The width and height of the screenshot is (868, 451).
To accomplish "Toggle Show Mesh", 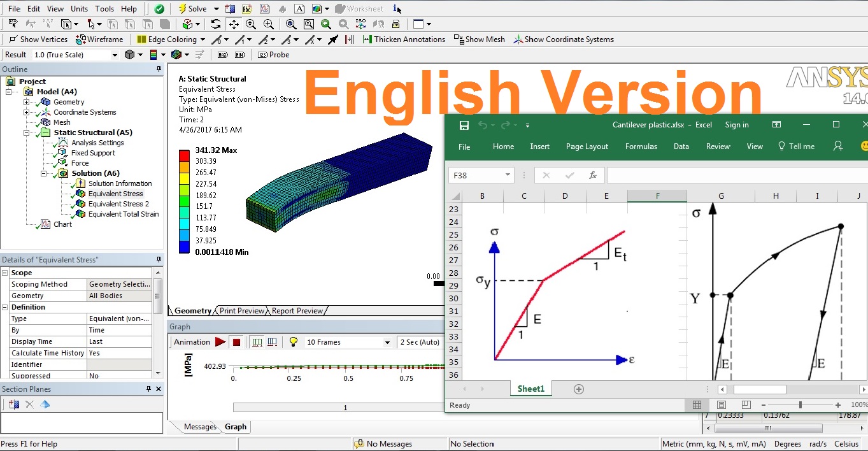I will (x=479, y=39).
